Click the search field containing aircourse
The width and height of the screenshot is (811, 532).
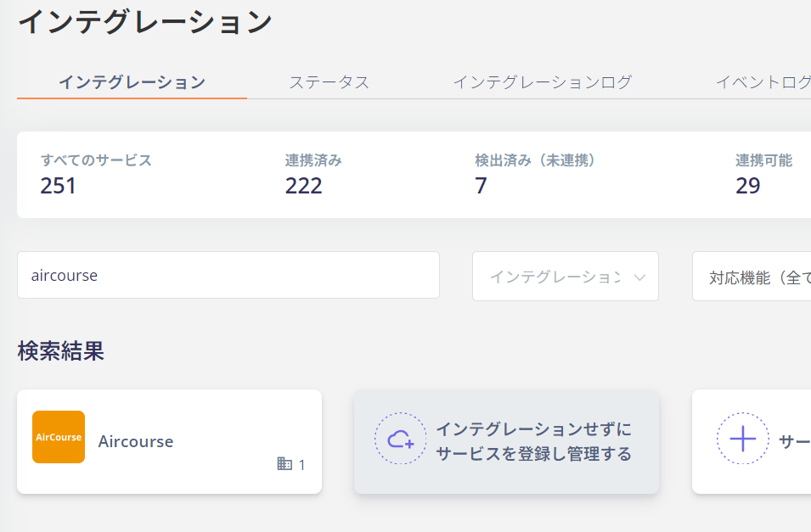[x=228, y=275]
